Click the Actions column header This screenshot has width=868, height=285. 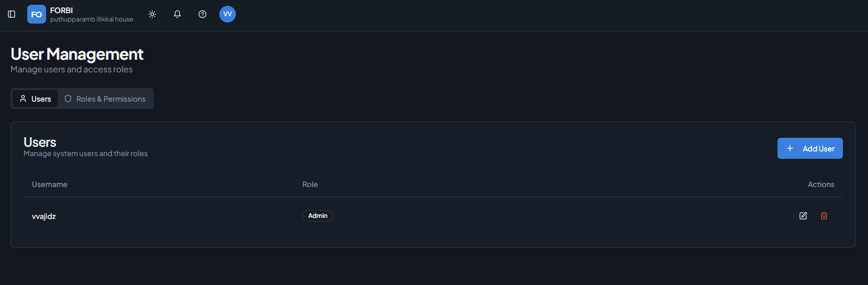coord(821,184)
